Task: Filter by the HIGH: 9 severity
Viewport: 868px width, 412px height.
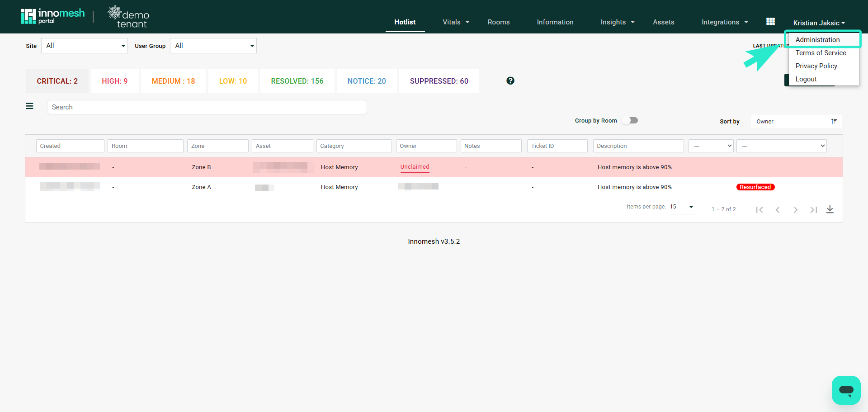Action: (x=115, y=81)
